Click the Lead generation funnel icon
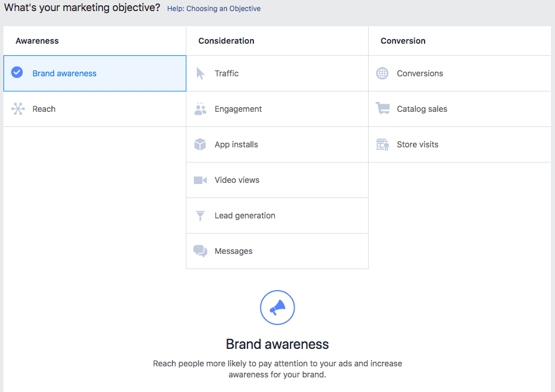The image size is (555, 392). click(x=200, y=215)
